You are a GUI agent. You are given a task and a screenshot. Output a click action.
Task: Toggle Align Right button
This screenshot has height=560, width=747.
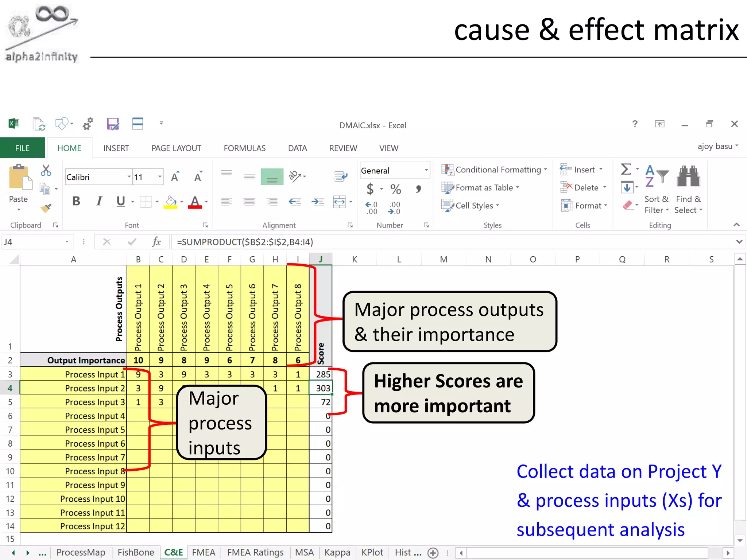(x=272, y=202)
